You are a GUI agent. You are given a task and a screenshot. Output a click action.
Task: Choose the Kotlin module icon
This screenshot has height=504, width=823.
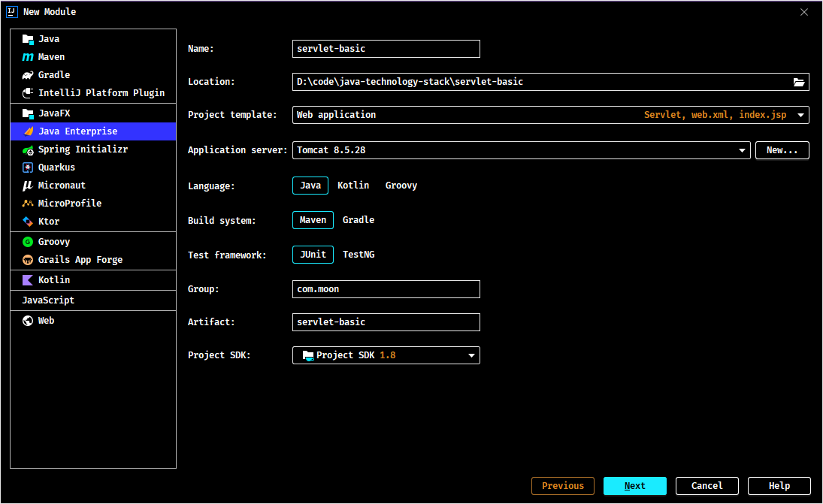coord(28,280)
